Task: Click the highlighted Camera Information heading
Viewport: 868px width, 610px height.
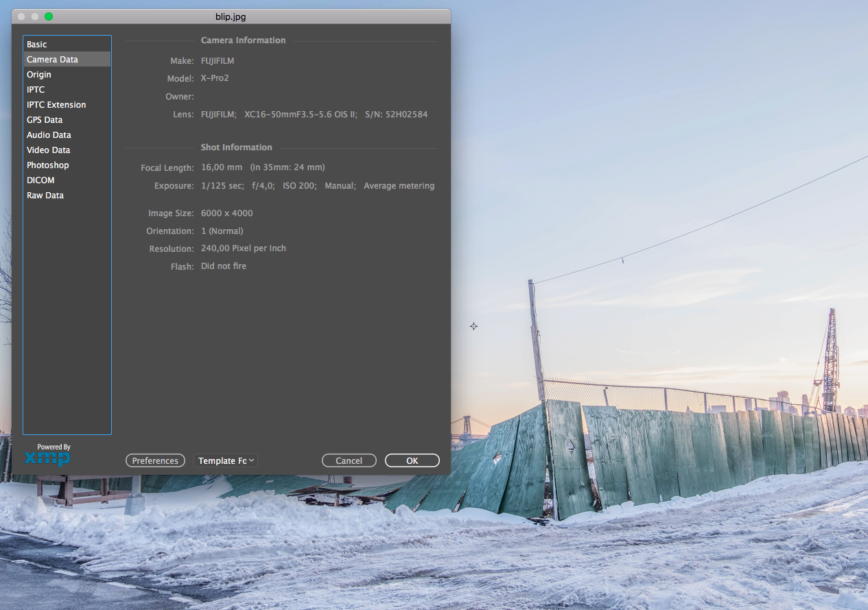Action: 243,40
